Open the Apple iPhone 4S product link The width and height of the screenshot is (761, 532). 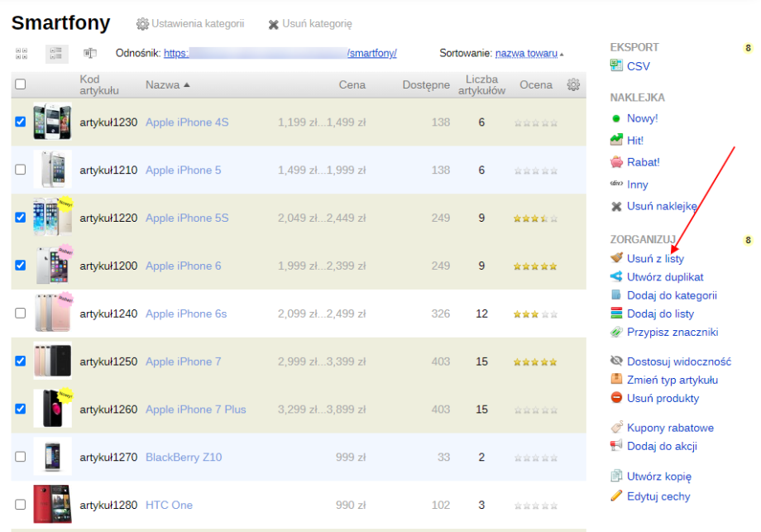point(187,122)
